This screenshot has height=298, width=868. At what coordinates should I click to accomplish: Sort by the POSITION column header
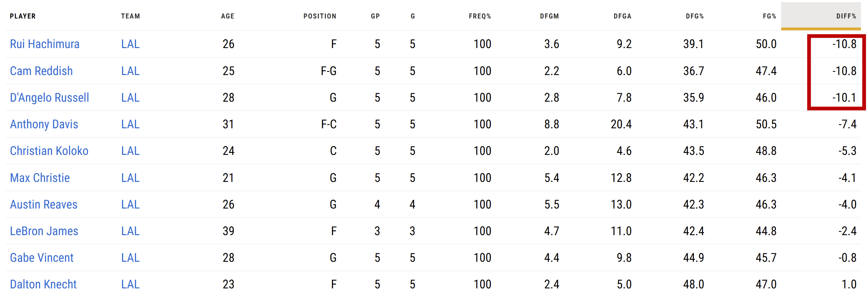319,16
